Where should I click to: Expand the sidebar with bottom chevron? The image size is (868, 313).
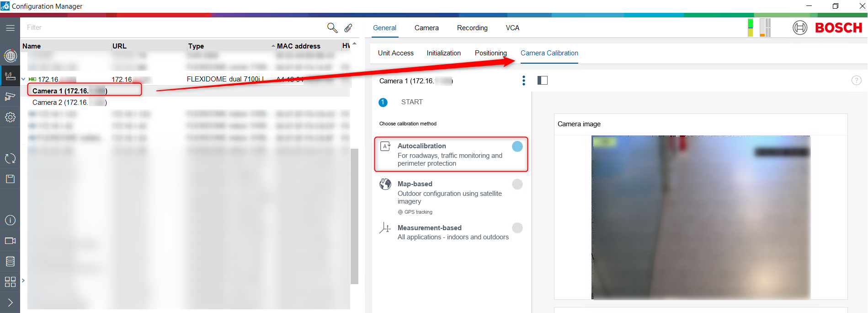click(10, 302)
